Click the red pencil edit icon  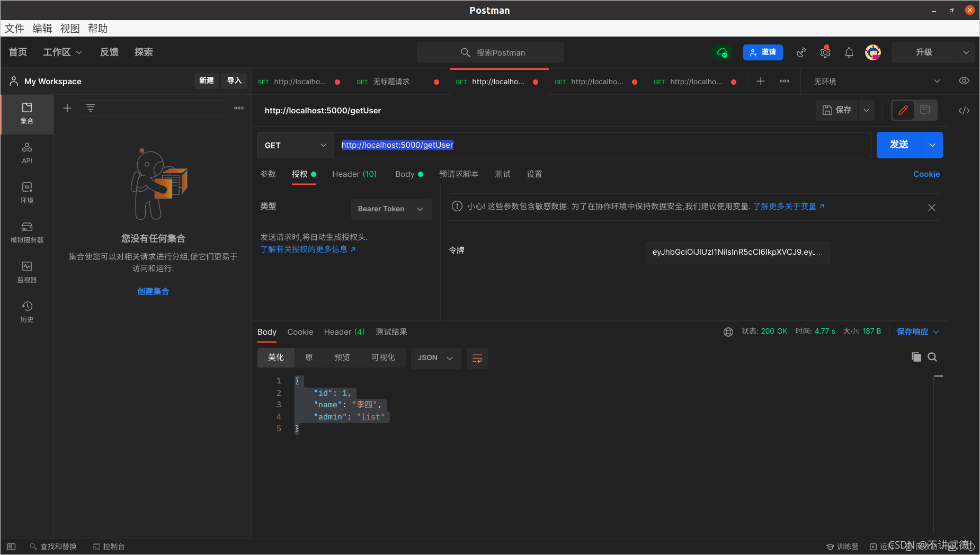point(904,110)
